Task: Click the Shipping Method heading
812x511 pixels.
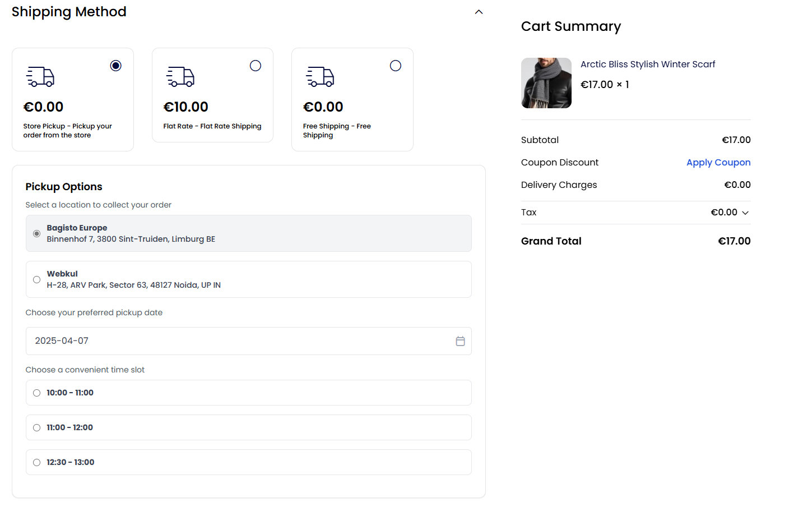Action: (69, 12)
